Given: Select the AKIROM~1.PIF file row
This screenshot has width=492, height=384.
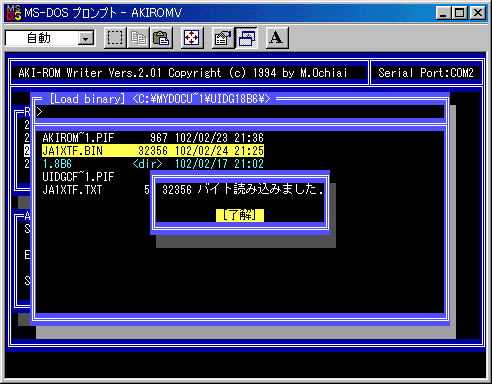Looking at the screenshot, I should (153, 138).
